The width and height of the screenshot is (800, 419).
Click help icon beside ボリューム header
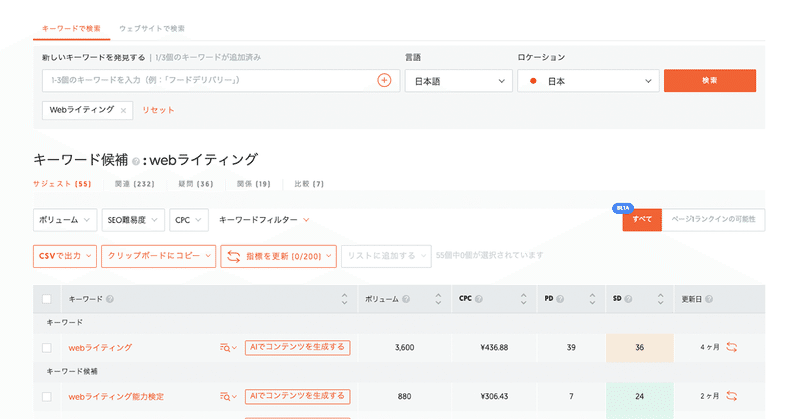click(406, 299)
